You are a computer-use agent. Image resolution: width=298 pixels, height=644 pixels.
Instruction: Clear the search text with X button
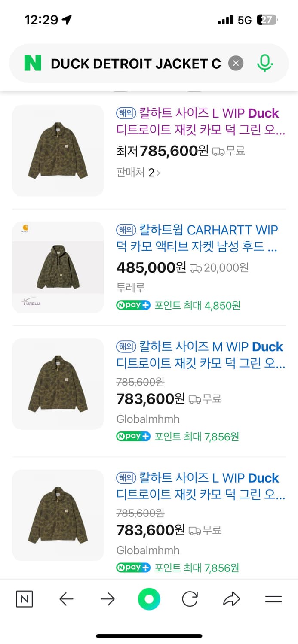click(236, 64)
